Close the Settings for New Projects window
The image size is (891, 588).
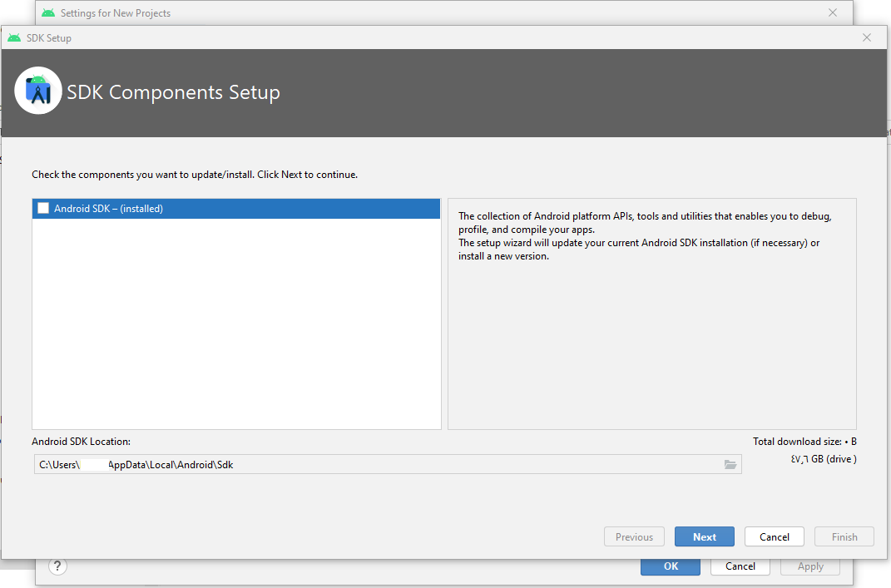833,12
